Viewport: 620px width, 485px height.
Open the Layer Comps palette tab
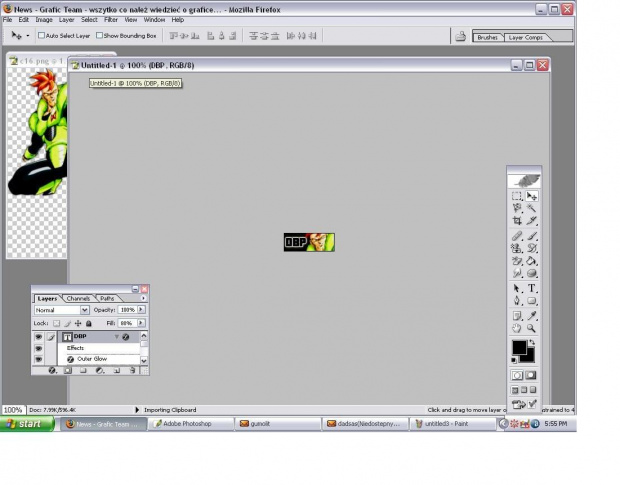pyautogui.click(x=525, y=38)
